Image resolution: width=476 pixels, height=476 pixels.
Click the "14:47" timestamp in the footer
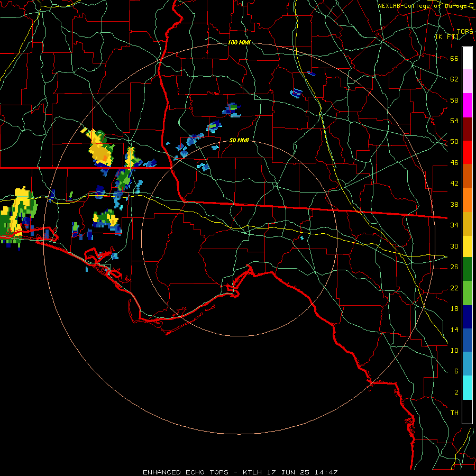point(326,472)
